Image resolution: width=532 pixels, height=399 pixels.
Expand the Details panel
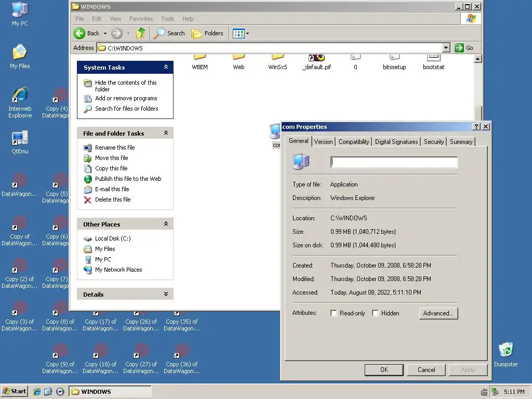pyautogui.click(x=166, y=294)
